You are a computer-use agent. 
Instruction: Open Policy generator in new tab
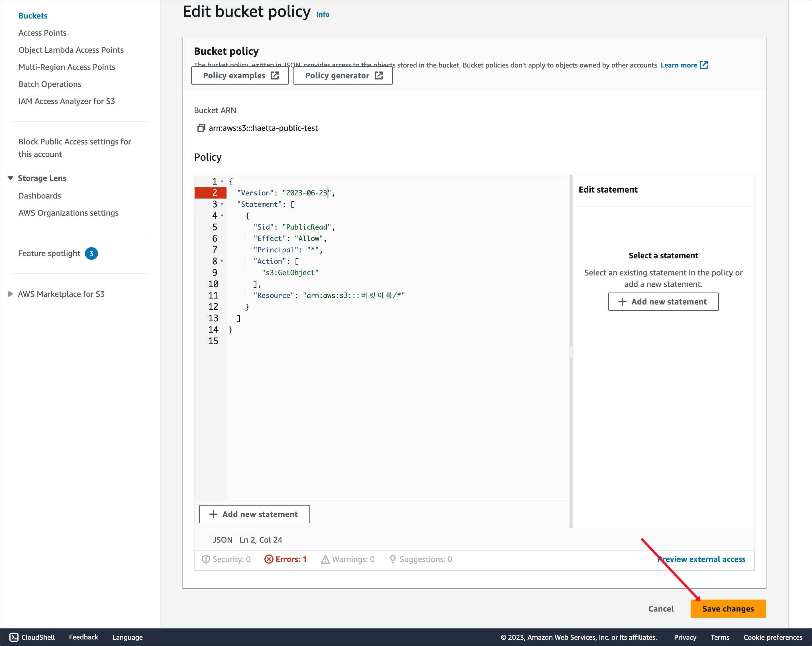pyautogui.click(x=343, y=76)
